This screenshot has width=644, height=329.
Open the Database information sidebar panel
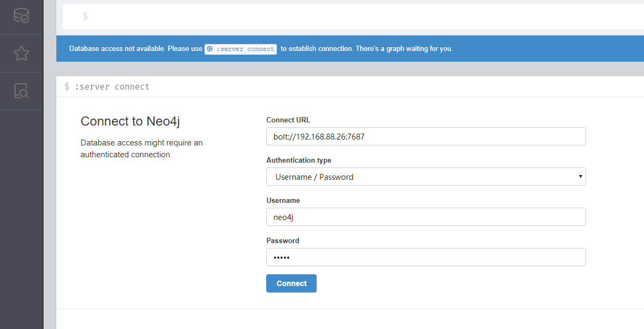pos(21,16)
